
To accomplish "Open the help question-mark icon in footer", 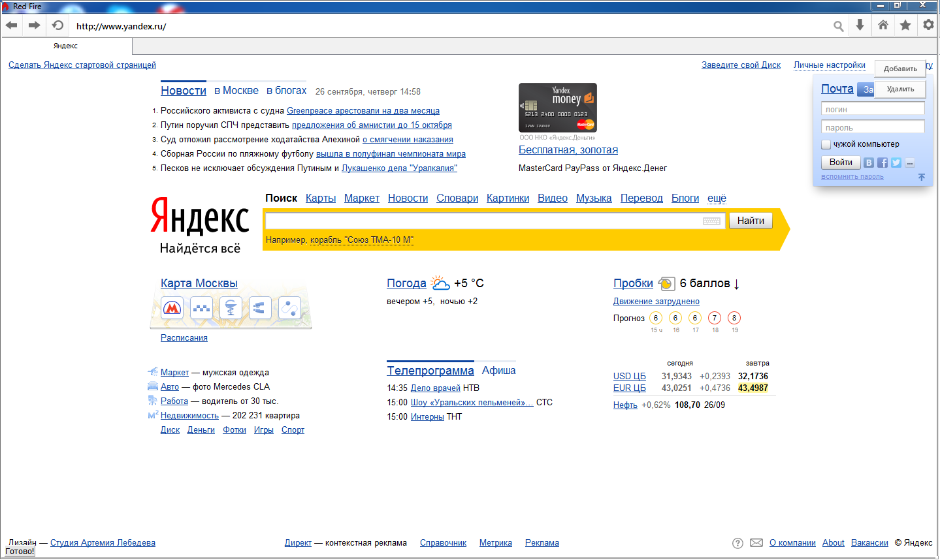I will tap(737, 543).
